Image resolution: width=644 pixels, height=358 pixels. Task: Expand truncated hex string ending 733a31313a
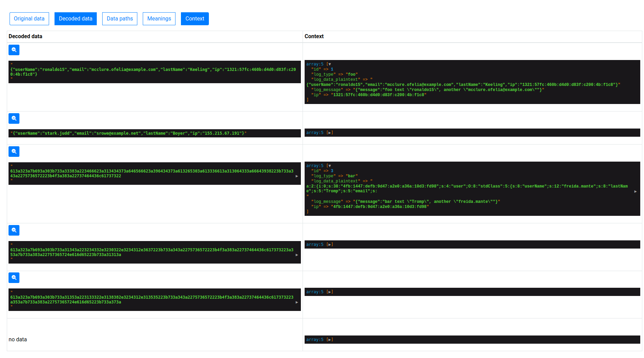coord(297,255)
